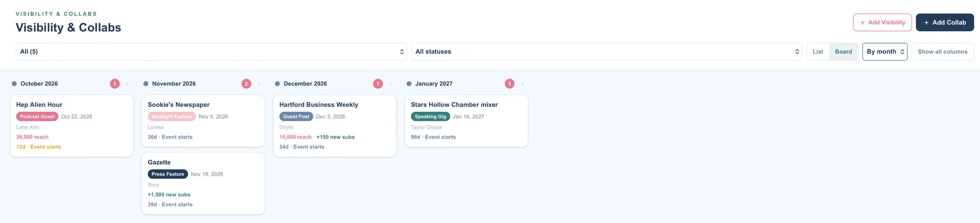The width and height of the screenshot is (980, 223).
Task: Open the Stars Hollow Chamber mixer card
Action: point(466,121)
